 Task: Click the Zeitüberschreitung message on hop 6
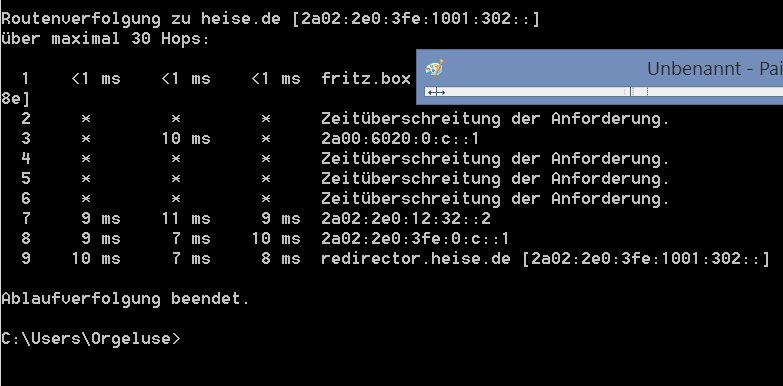tap(495, 199)
